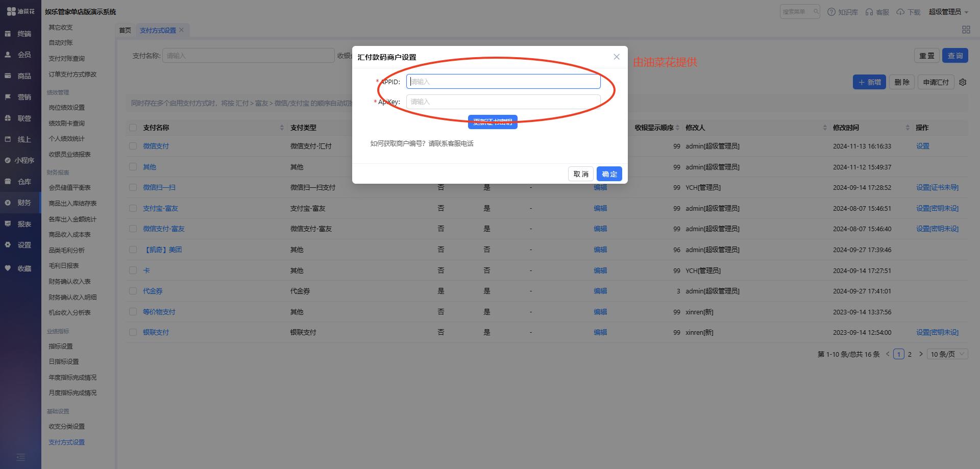
Task: Check the 微信扫一扫 row checkbox
Action: pyautogui.click(x=133, y=187)
